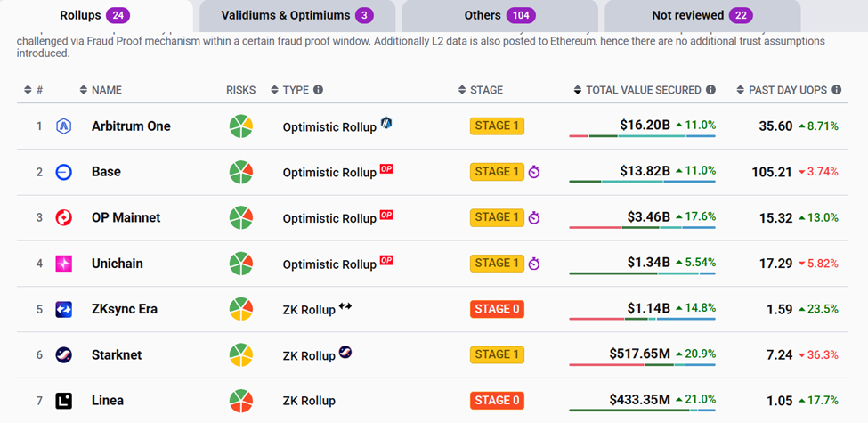This screenshot has height=423, width=868.
Task: Click the Starknet logo icon
Action: [x=63, y=354]
